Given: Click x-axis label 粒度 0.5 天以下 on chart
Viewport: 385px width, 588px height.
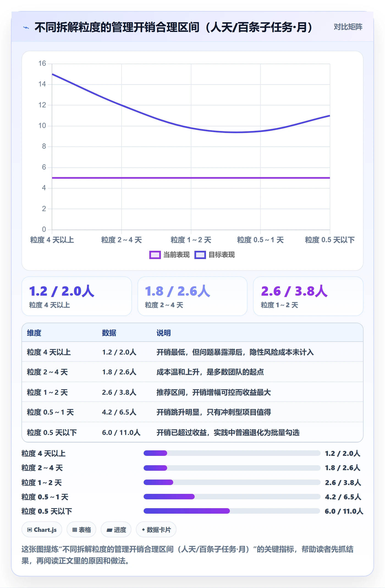Looking at the screenshot, I should (330, 240).
